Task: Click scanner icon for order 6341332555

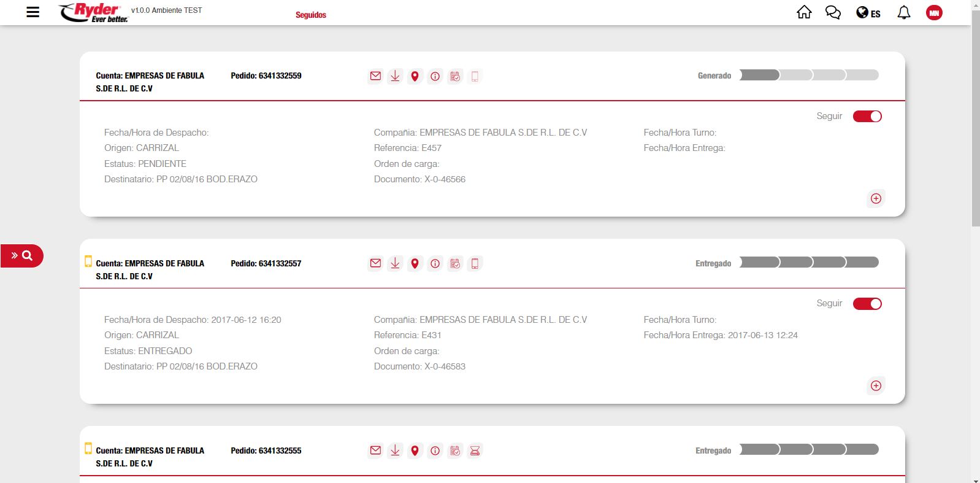Action: click(475, 450)
